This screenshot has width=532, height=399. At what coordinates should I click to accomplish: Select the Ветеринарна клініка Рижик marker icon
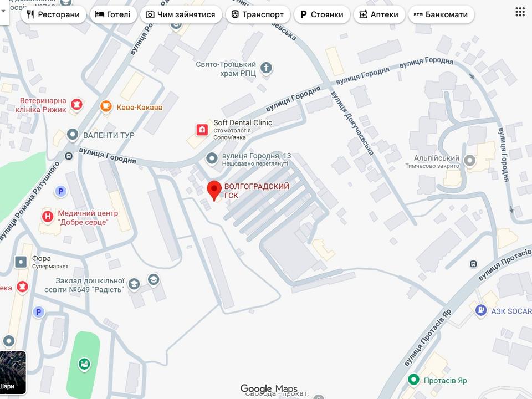[x=76, y=104]
